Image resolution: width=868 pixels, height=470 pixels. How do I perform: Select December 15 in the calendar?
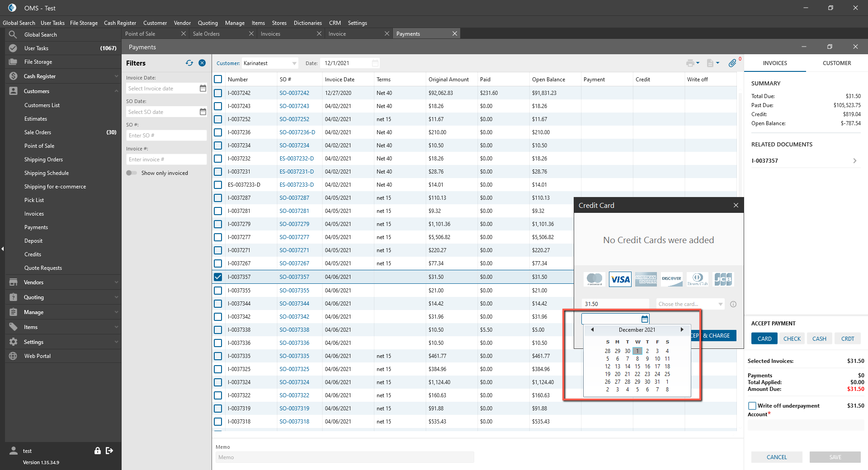[x=637, y=366]
